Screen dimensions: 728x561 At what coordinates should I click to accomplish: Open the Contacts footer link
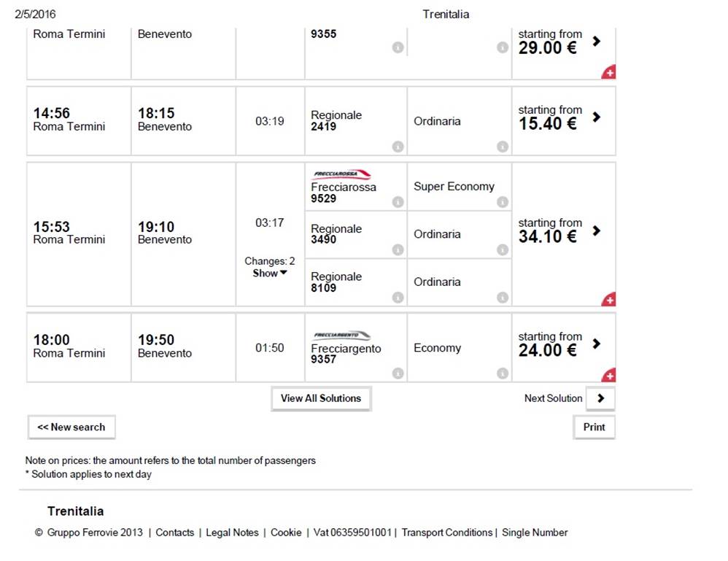point(174,533)
